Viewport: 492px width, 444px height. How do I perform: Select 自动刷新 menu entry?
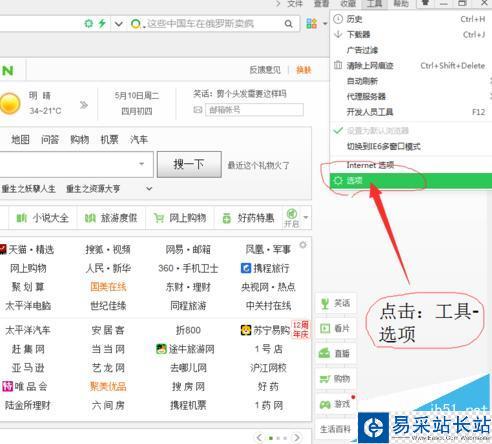coord(411,81)
